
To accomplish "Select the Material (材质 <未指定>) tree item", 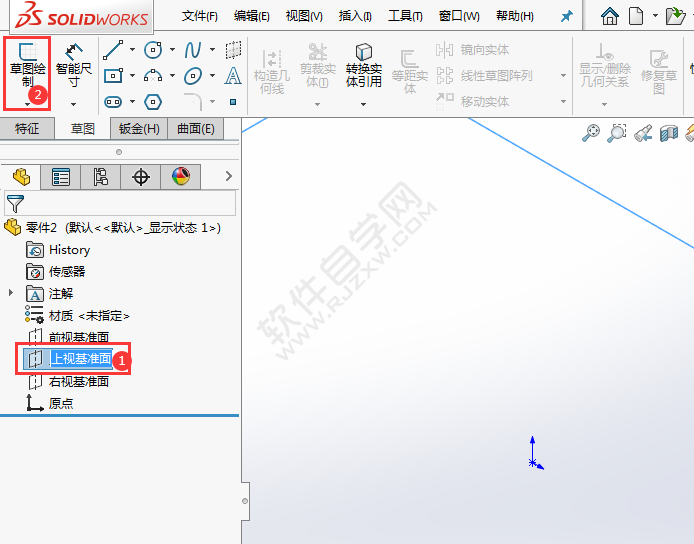I will pos(77,316).
